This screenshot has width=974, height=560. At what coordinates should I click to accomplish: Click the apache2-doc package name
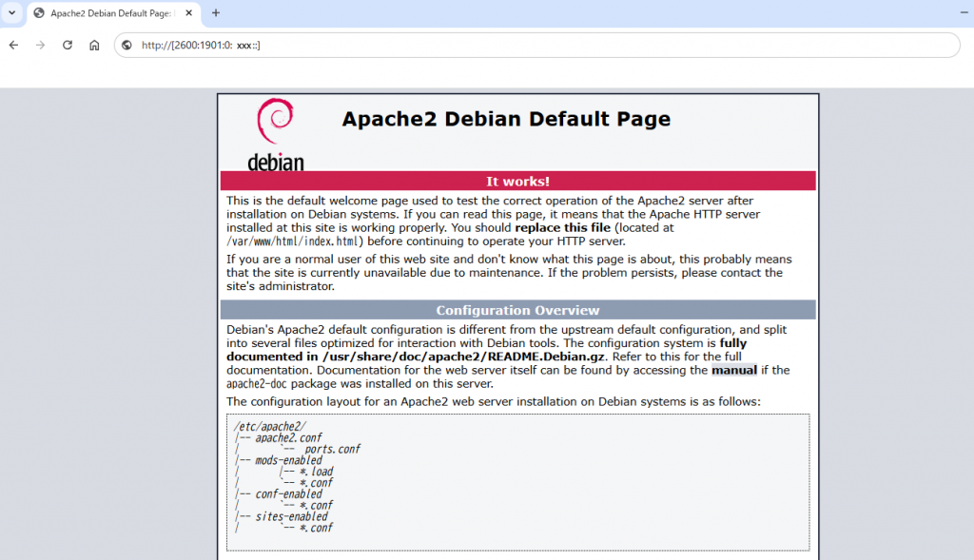tap(257, 384)
